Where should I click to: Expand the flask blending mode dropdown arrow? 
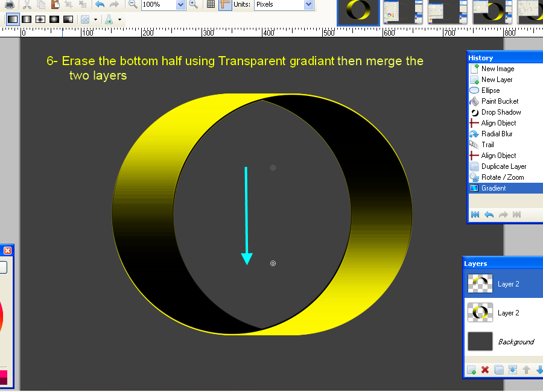[120, 20]
